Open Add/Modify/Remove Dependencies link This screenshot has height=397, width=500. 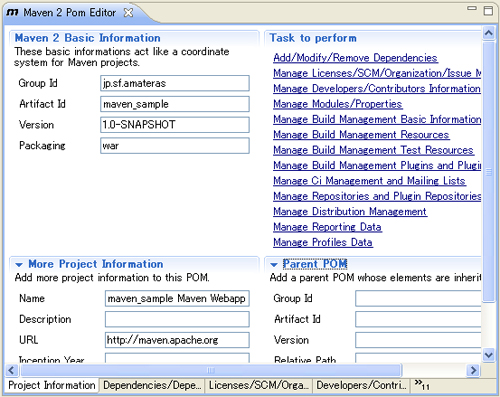pyautogui.click(x=355, y=58)
